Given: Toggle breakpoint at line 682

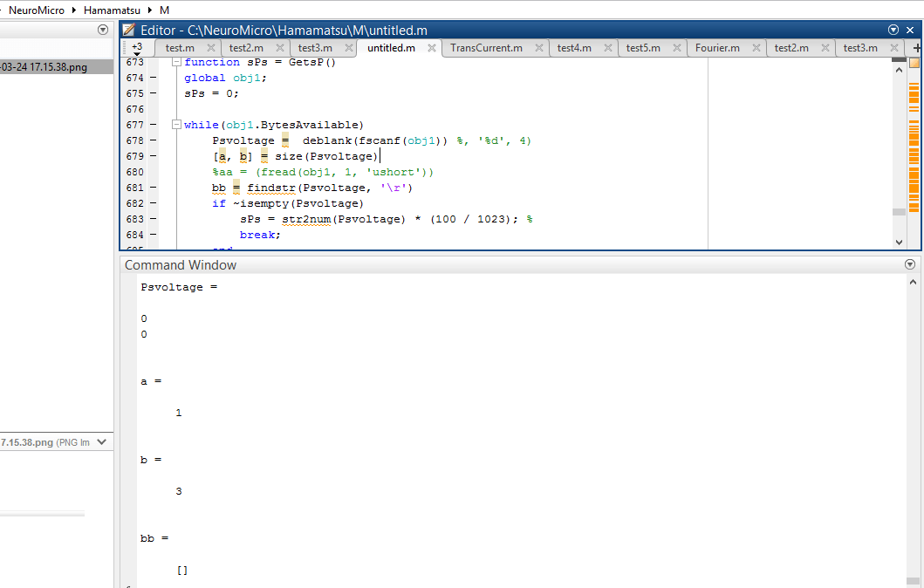Looking at the screenshot, I should click(x=154, y=203).
